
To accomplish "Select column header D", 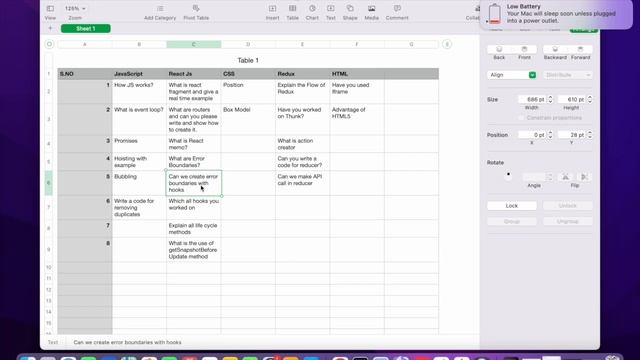I will pyautogui.click(x=248, y=44).
